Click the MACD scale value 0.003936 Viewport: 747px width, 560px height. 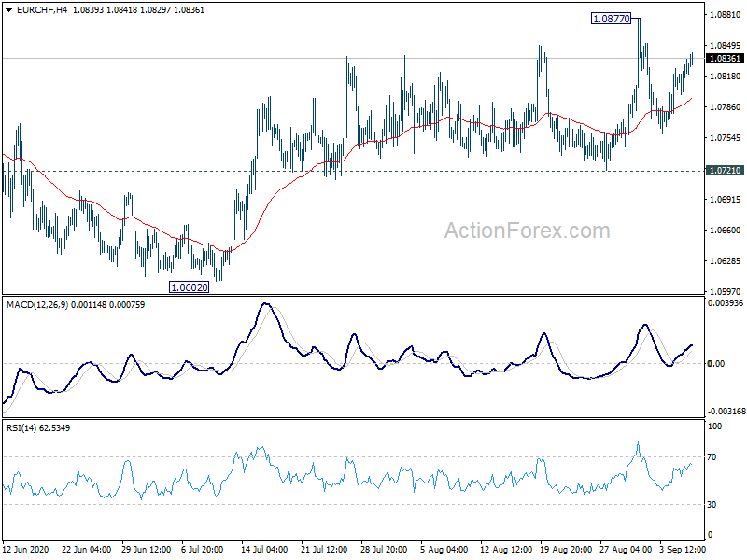click(726, 302)
